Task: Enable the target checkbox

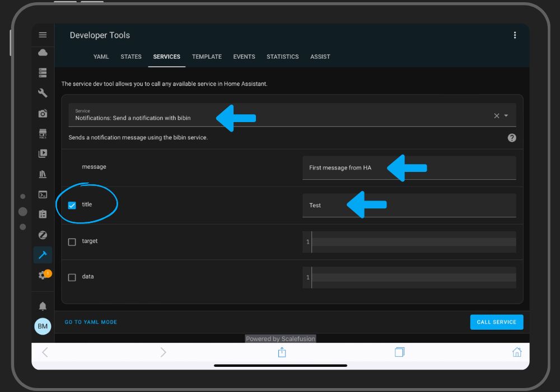Action: (x=72, y=241)
